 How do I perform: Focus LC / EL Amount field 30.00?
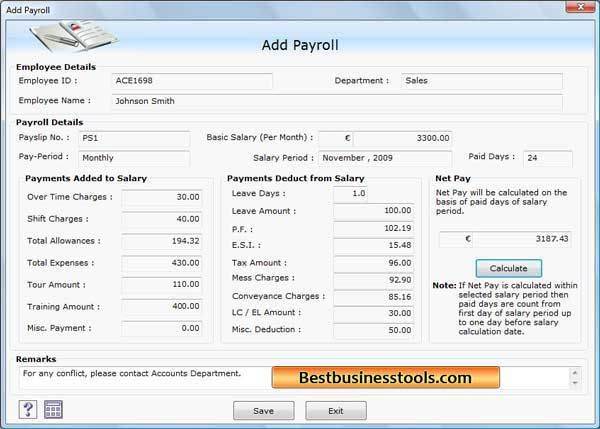[x=373, y=314]
